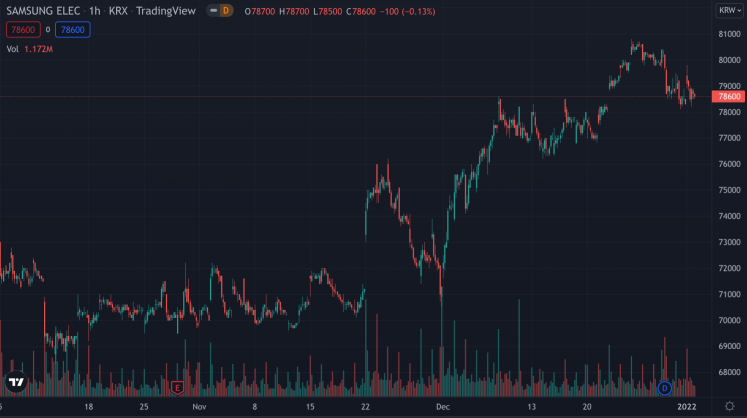
Task: Click the blue 78600 buy price button
Action: click(74, 30)
